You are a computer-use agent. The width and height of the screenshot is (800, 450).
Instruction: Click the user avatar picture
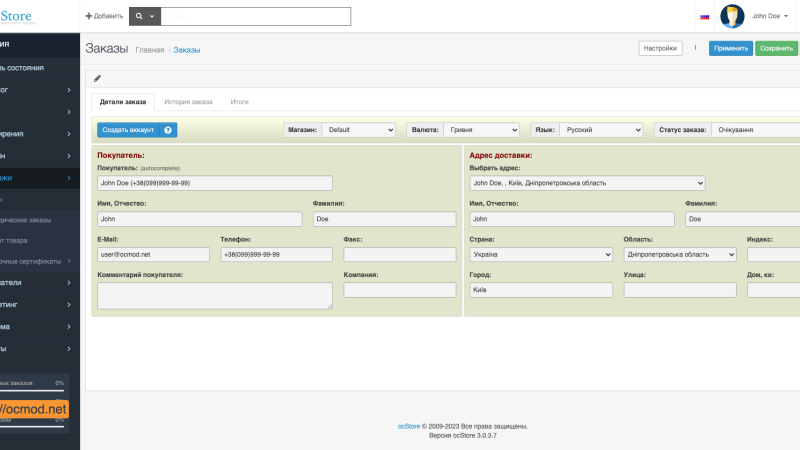(x=732, y=16)
